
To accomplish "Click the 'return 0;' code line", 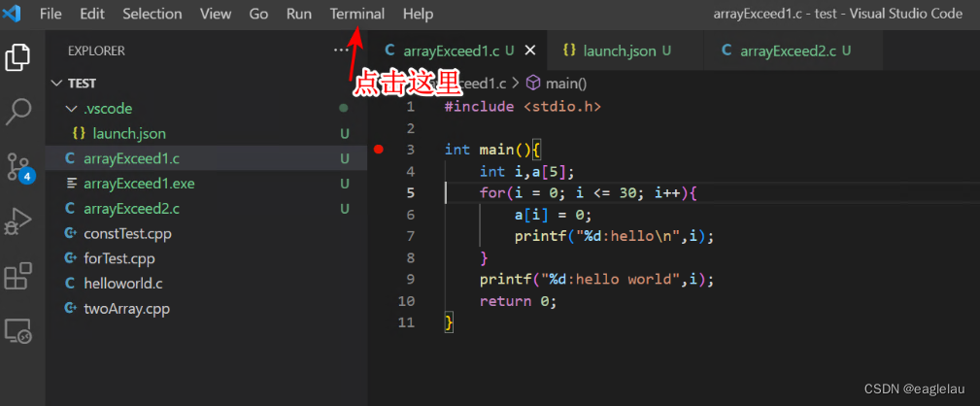I will pyautogui.click(x=518, y=301).
